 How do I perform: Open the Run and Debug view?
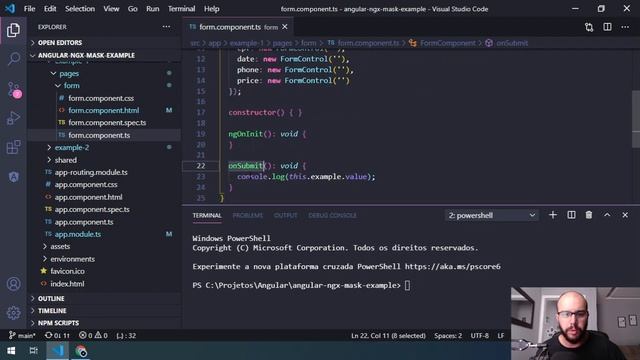(x=13, y=118)
